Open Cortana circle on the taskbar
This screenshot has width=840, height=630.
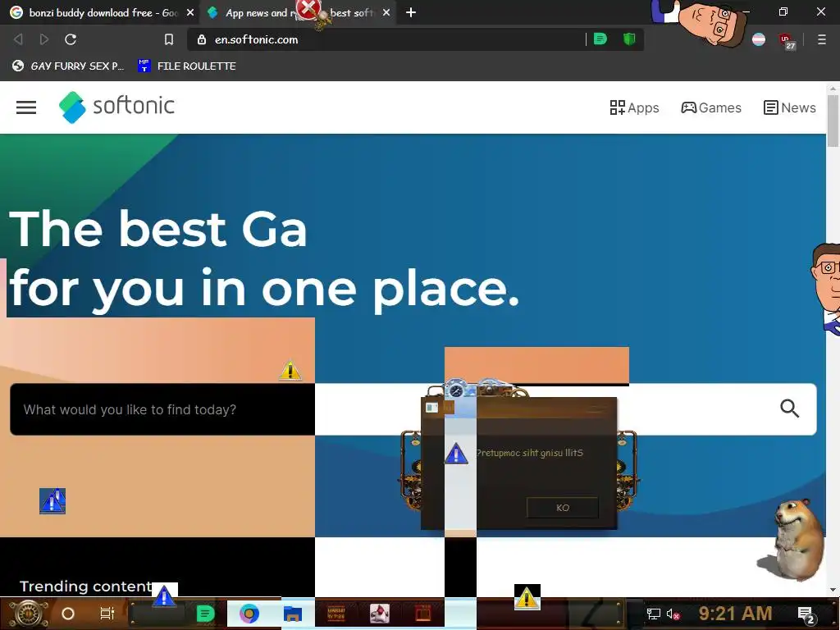coord(67,614)
